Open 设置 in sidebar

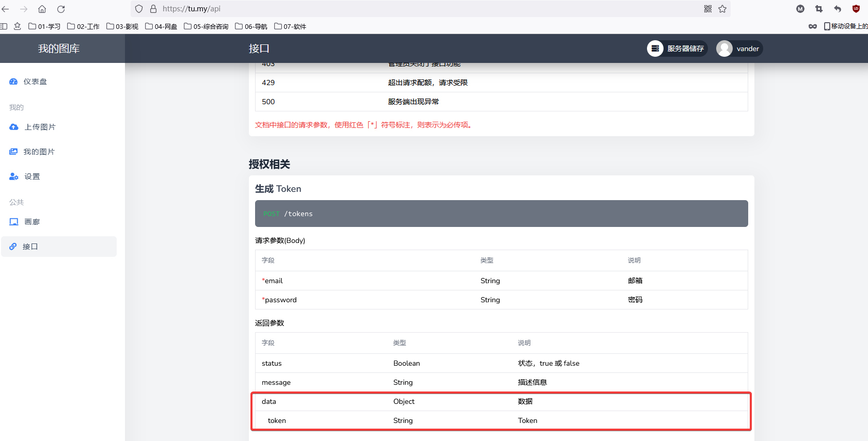coord(59,176)
